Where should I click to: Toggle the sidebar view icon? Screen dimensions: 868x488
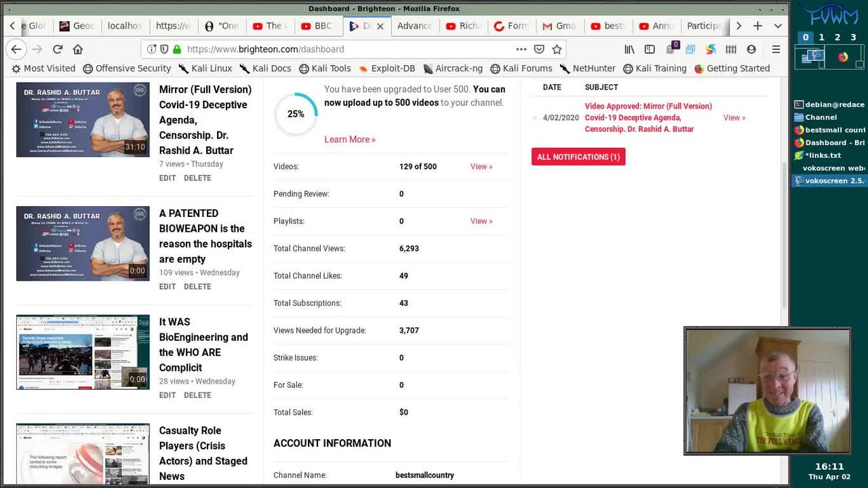coord(650,49)
